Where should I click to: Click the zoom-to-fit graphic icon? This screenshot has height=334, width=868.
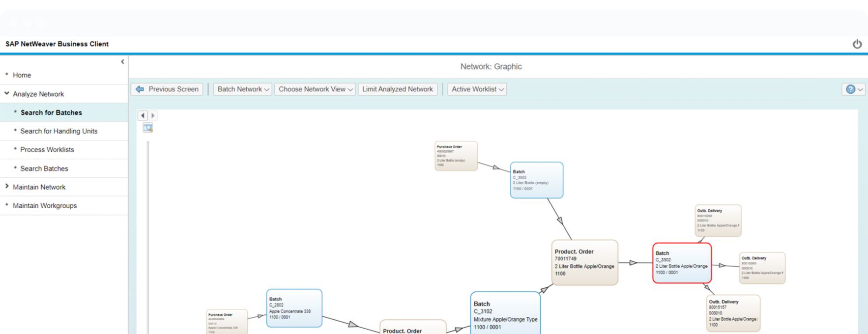click(x=147, y=128)
